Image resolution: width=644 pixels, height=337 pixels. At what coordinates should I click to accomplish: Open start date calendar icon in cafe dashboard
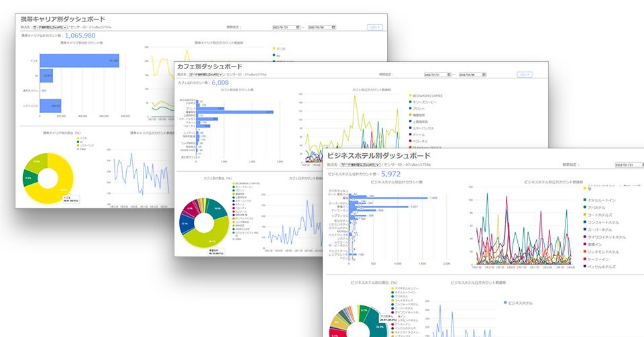[449, 75]
